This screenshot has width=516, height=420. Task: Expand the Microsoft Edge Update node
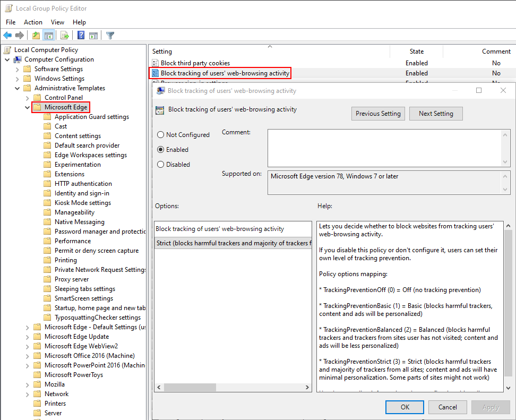click(x=27, y=337)
